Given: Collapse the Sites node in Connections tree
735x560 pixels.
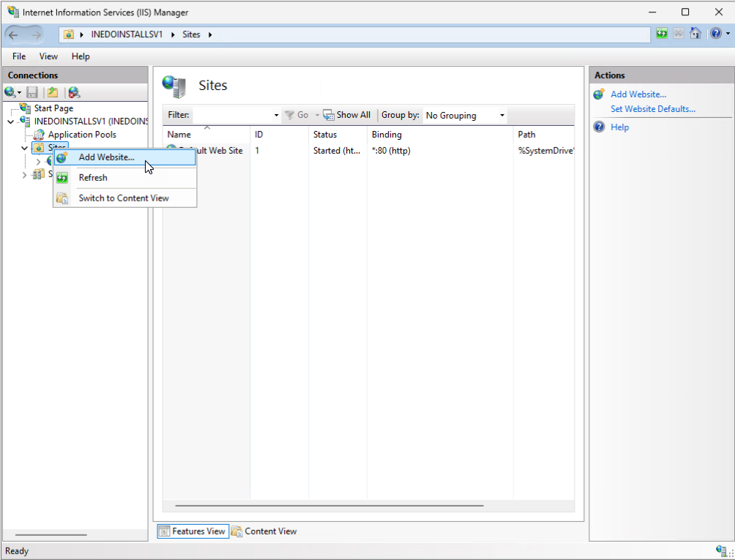Looking at the screenshot, I should click(x=24, y=148).
